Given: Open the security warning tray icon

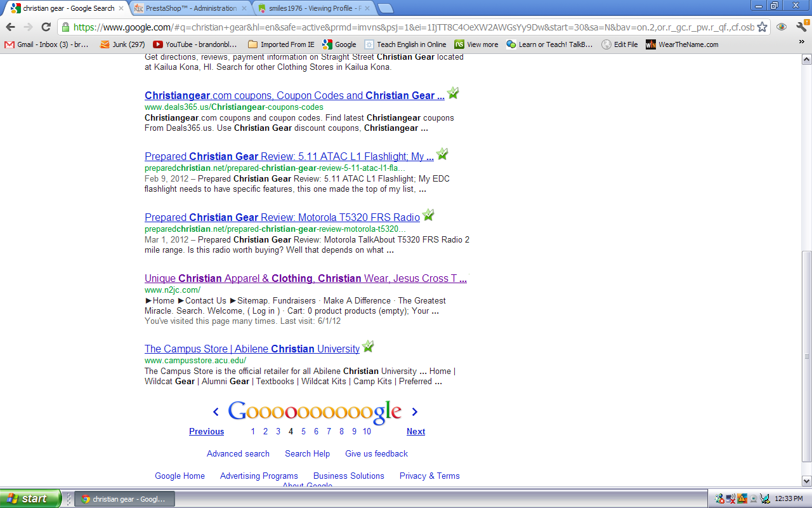Looking at the screenshot, I should point(742,498).
